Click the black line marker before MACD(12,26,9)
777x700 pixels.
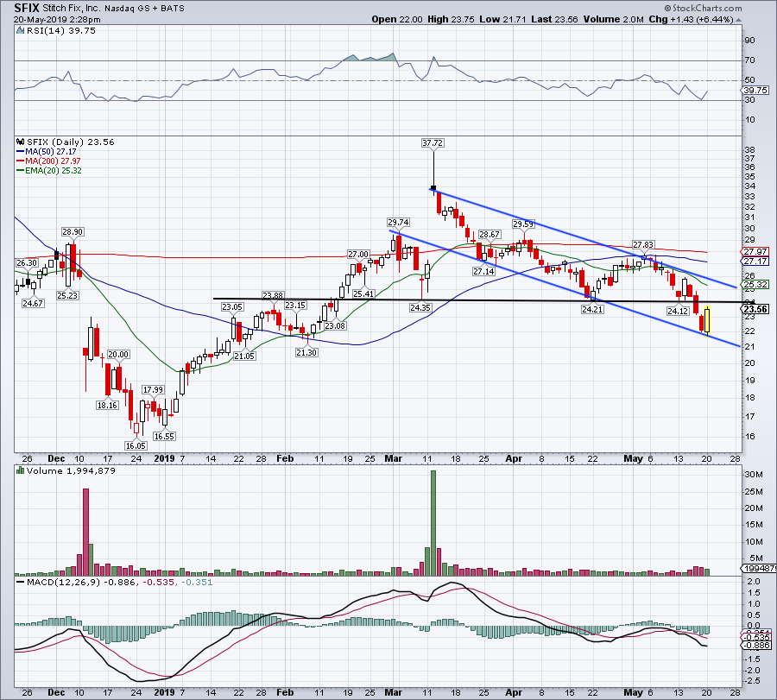click(21, 582)
